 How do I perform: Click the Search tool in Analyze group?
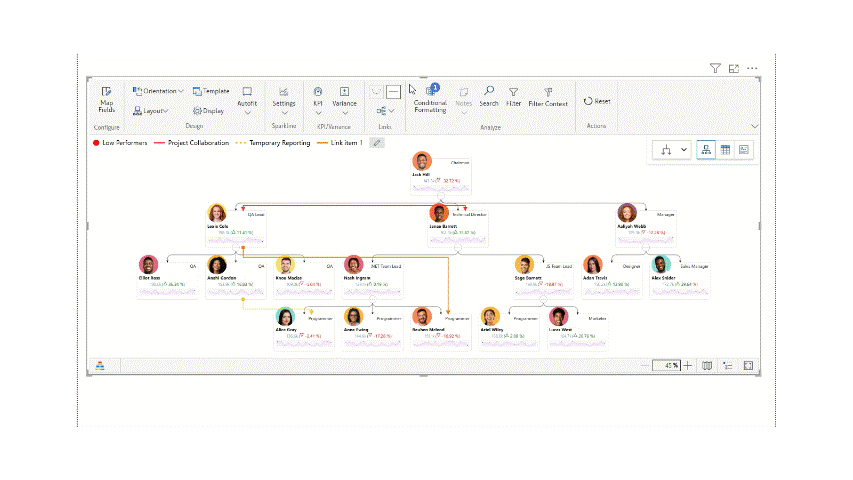(x=488, y=96)
